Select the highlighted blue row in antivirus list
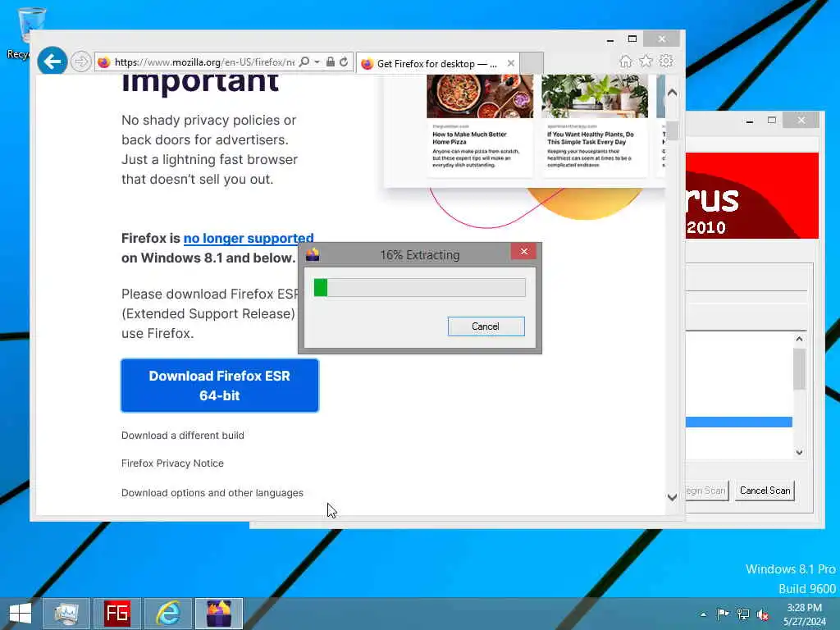The width and height of the screenshot is (840, 630). 739,422
